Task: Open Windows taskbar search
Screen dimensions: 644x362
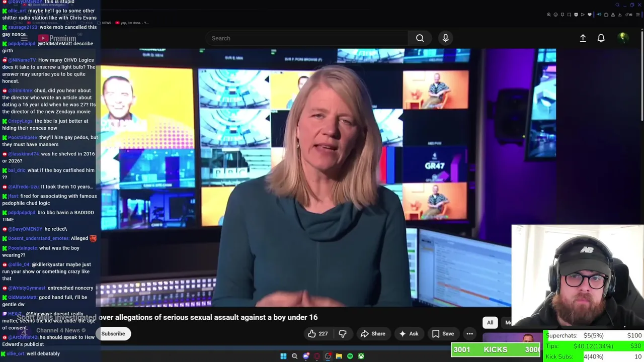Action: [294, 356]
